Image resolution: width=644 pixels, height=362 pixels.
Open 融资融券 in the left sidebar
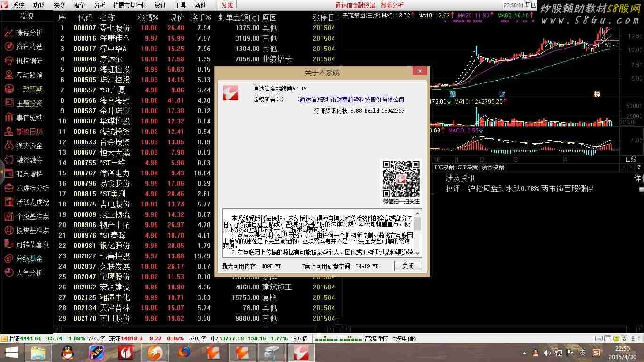29,160
